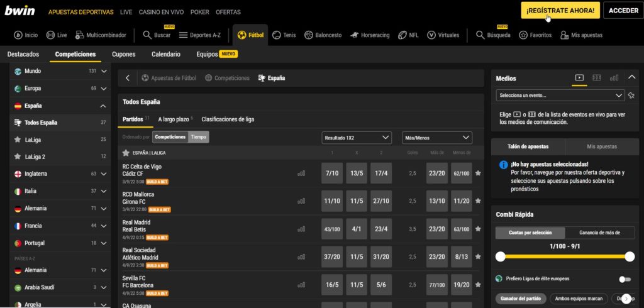Open Mis apuestas in sports bar
The height and width of the screenshot is (308, 644).
click(581, 35)
